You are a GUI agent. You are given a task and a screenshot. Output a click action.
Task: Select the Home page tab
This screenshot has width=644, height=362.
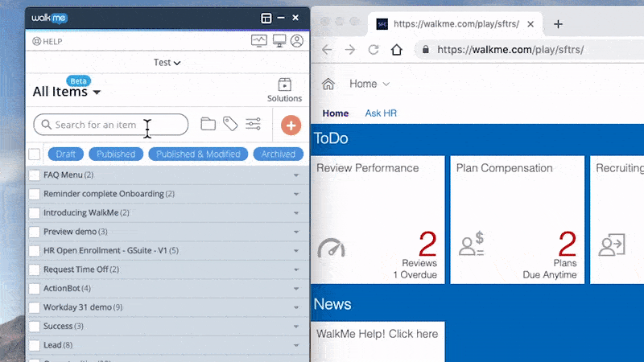336,113
